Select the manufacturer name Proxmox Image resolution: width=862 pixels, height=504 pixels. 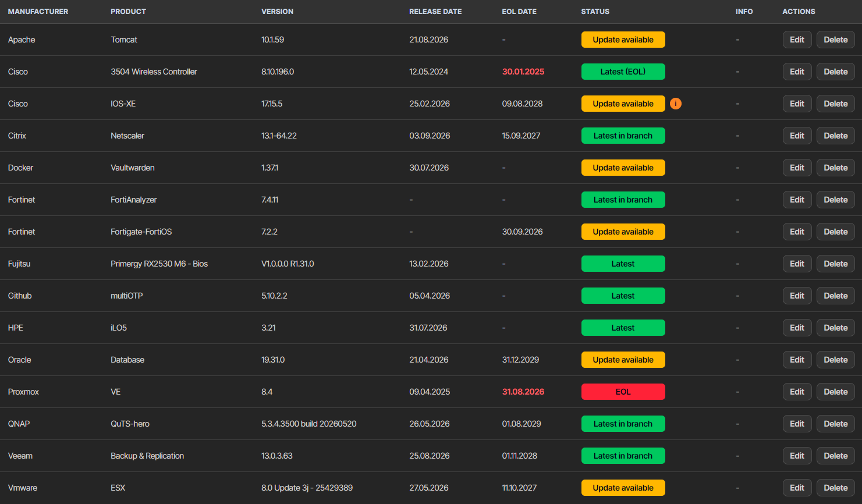tap(23, 392)
